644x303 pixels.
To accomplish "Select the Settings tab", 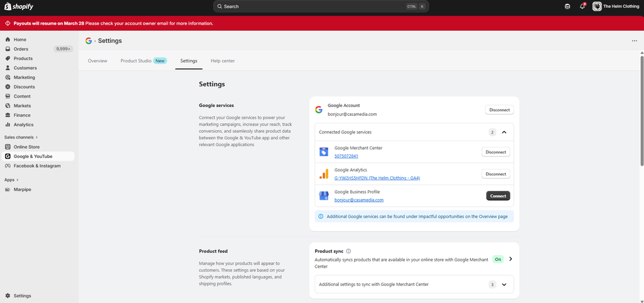I will point(189,61).
